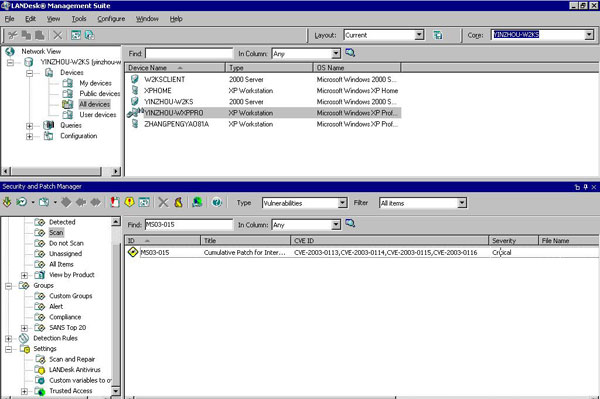Click the Copy toolbar icon
This screenshot has height=399, width=600.
coord(26,36)
